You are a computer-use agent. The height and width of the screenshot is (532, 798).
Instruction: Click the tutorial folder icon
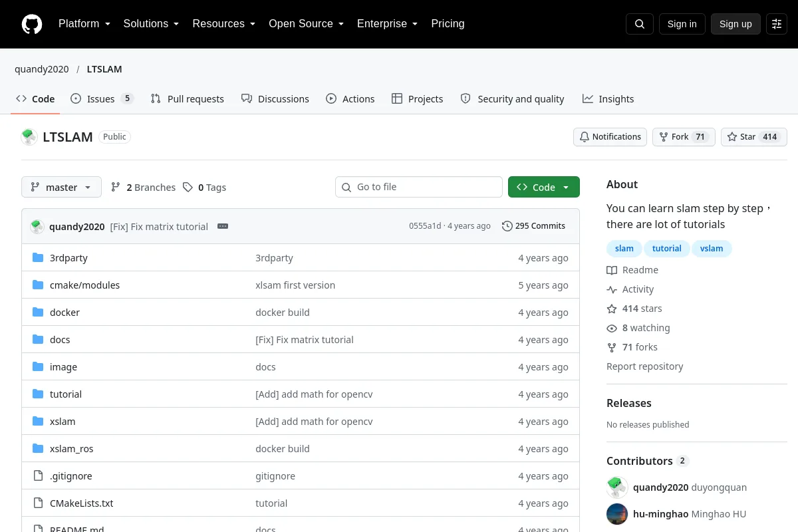38,394
